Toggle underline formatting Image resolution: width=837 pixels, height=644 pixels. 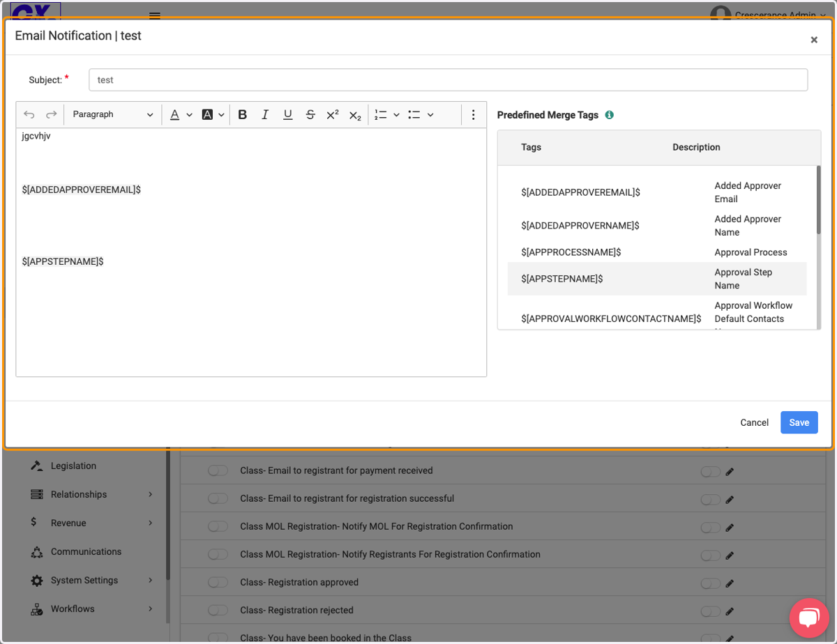tap(287, 114)
